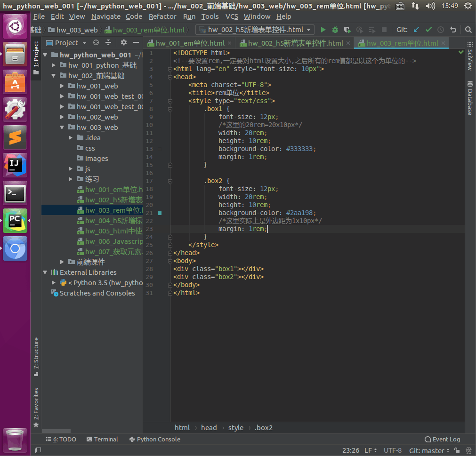Click Git update project arrow
Image resolution: width=476 pixels, height=456 pixels.
(x=416, y=30)
